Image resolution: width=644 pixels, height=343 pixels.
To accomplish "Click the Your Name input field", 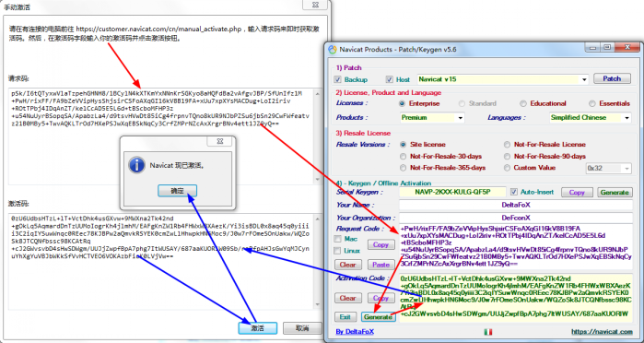I will (516, 205).
